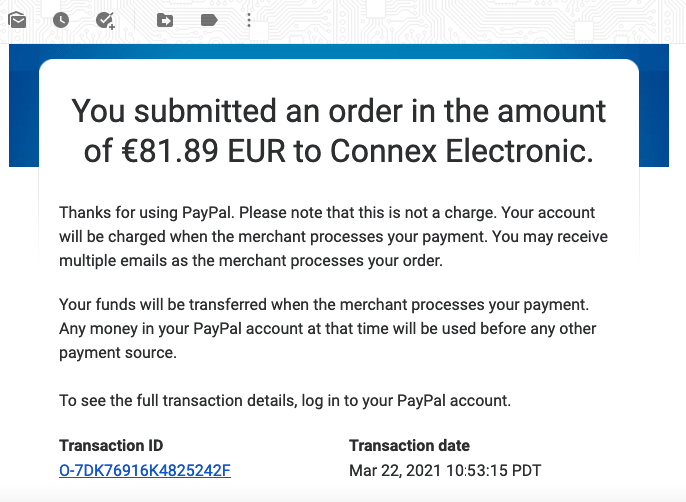
Task: Click the order amount headline text
Action: tap(339, 130)
